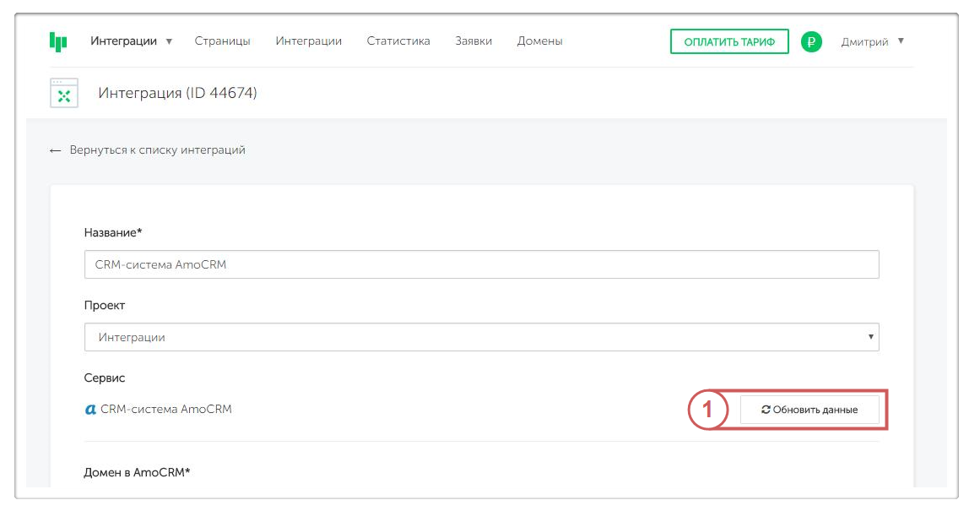Navigate to the Домены section

(539, 41)
